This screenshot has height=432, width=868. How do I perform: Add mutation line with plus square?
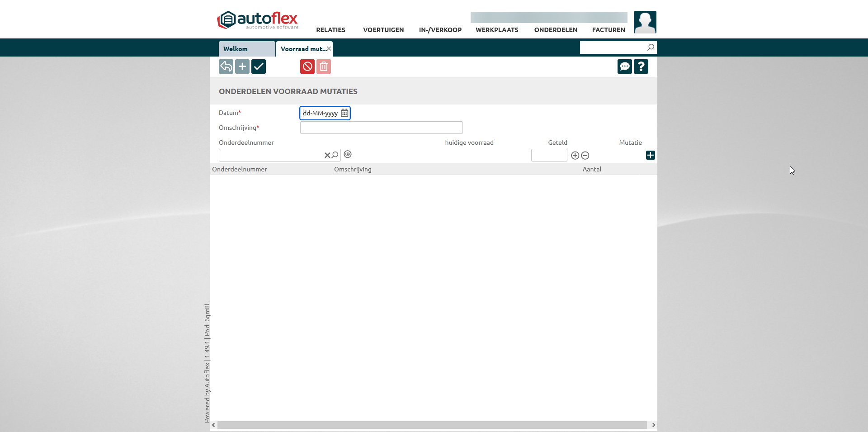pos(650,155)
